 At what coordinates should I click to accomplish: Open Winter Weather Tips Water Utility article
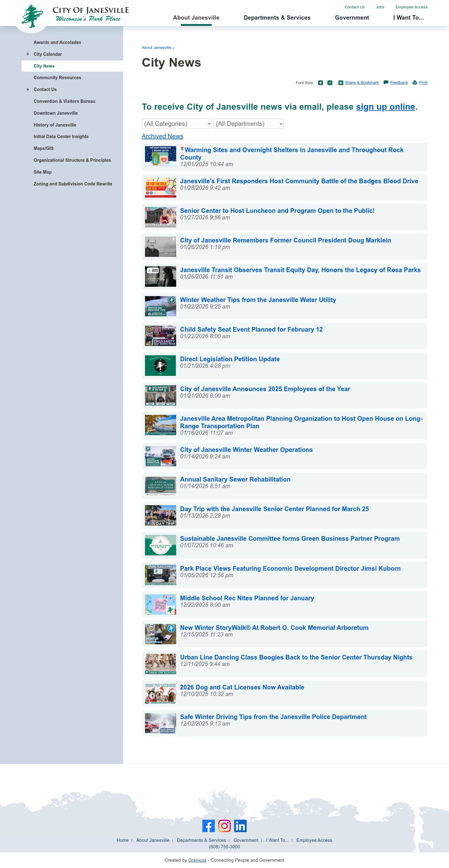point(258,300)
